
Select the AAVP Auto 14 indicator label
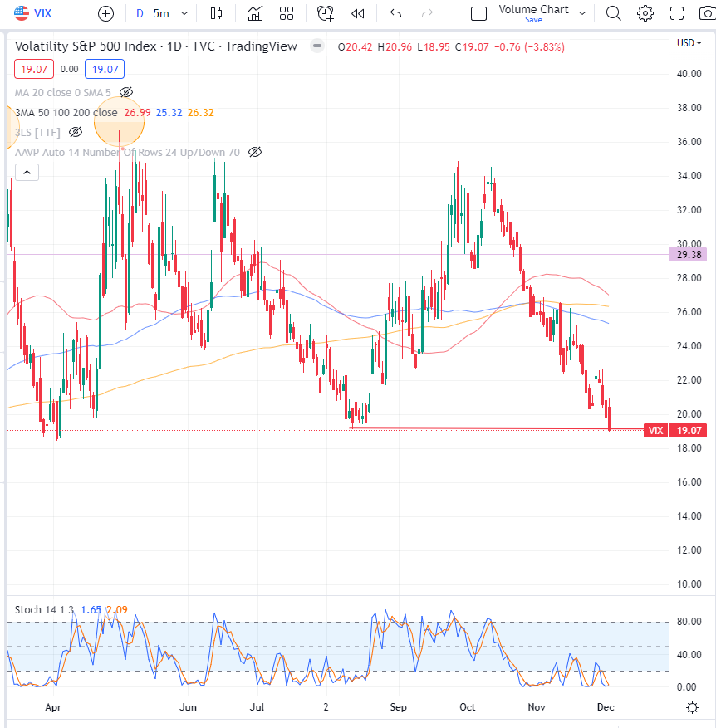127,152
